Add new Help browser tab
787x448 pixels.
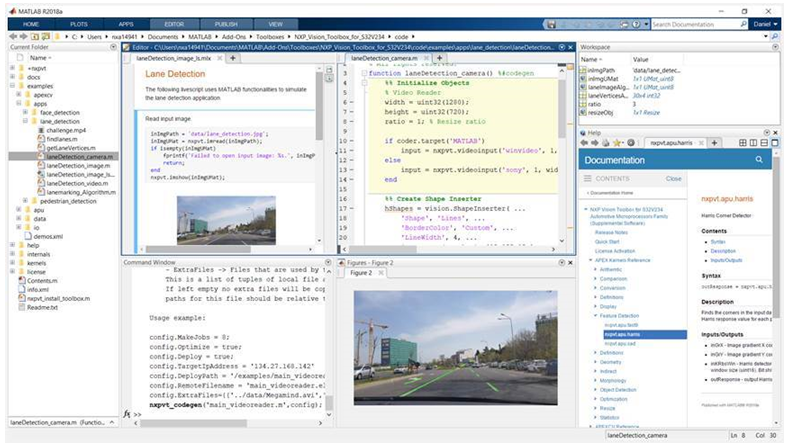tap(714, 142)
